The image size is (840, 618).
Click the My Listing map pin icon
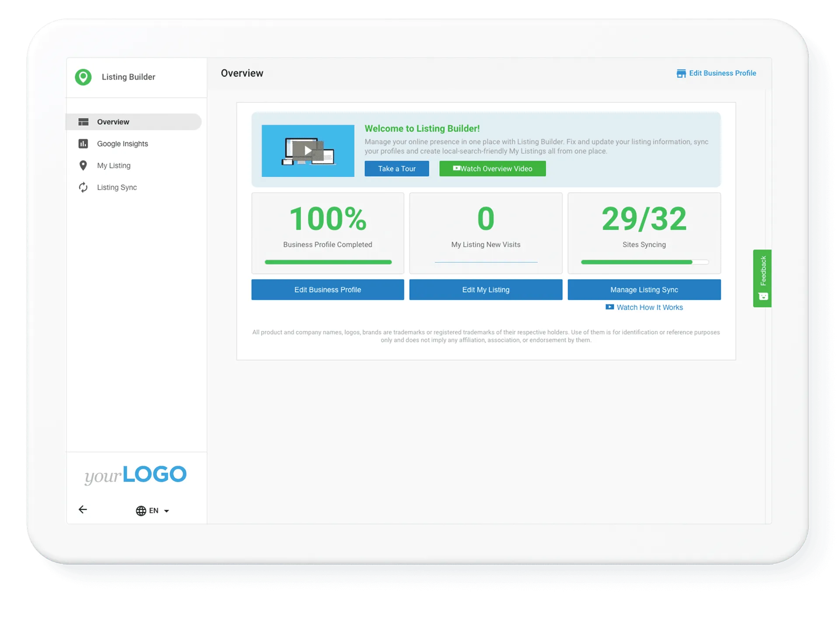(83, 165)
